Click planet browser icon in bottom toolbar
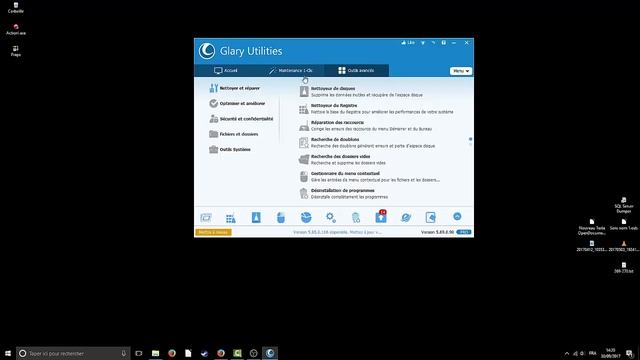 coord(406,218)
